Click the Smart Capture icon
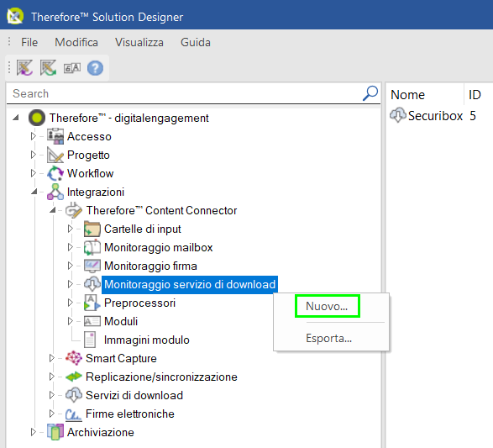493x448 pixels. pos(74,358)
